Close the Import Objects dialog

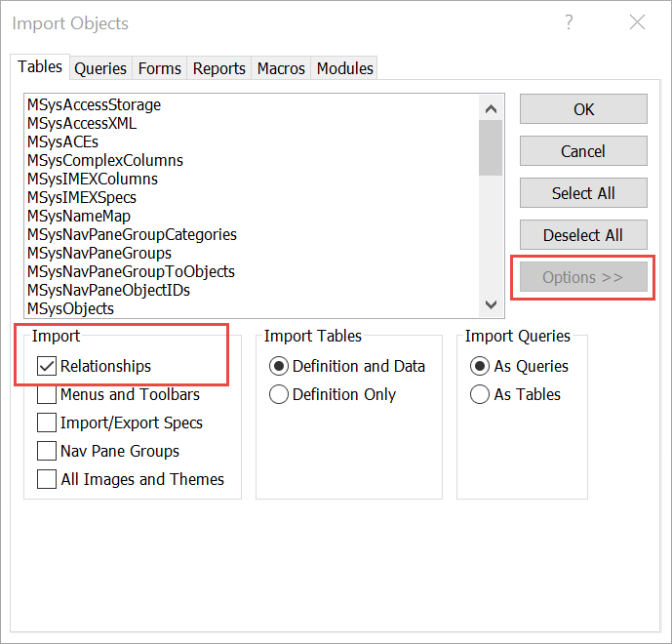pyautogui.click(x=637, y=22)
